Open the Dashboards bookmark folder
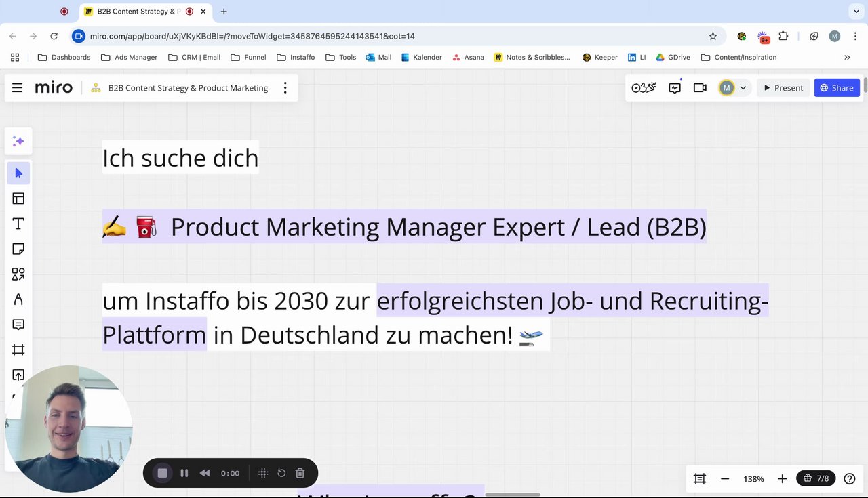Image resolution: width=868 pixels, height=498 pixels. [64, 57]
